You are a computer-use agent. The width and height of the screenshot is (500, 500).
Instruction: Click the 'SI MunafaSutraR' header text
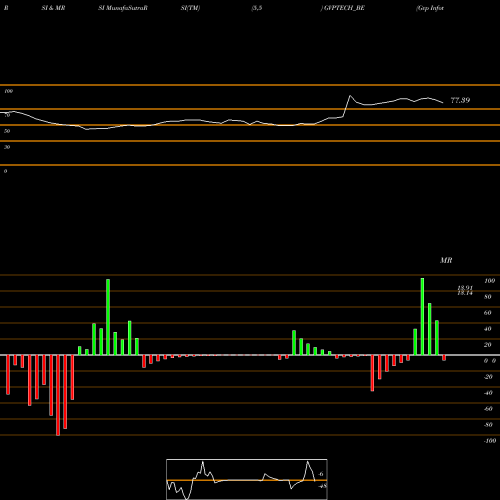(x=123, y=8)
